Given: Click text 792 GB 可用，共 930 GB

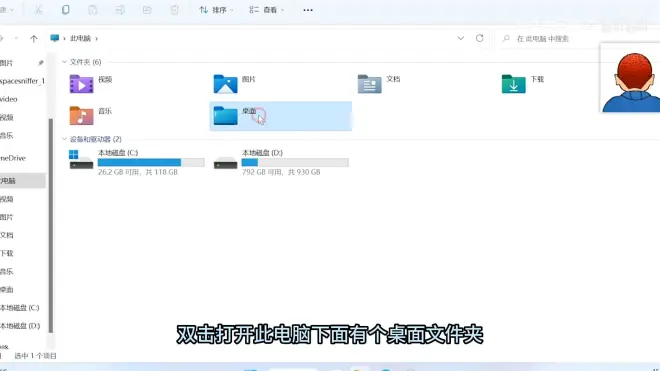Looking at the screenshot, I should [281, 172].
